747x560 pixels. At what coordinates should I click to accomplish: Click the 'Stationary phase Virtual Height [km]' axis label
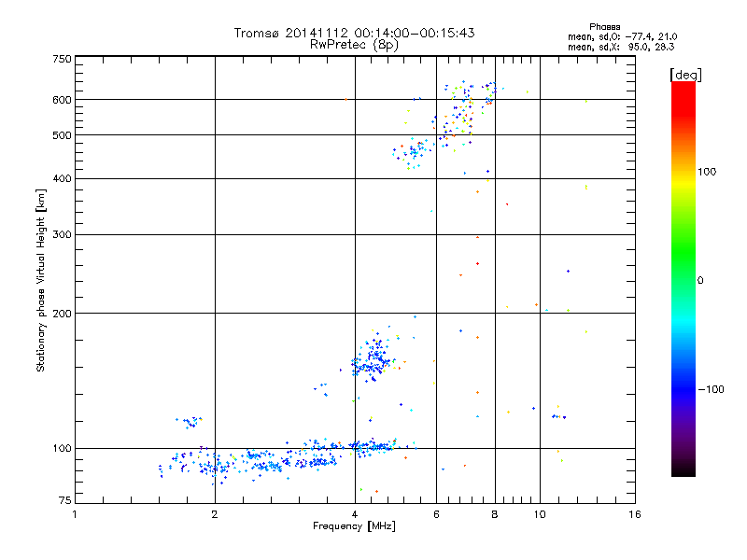pyautogui.click(x=41, y=281)
